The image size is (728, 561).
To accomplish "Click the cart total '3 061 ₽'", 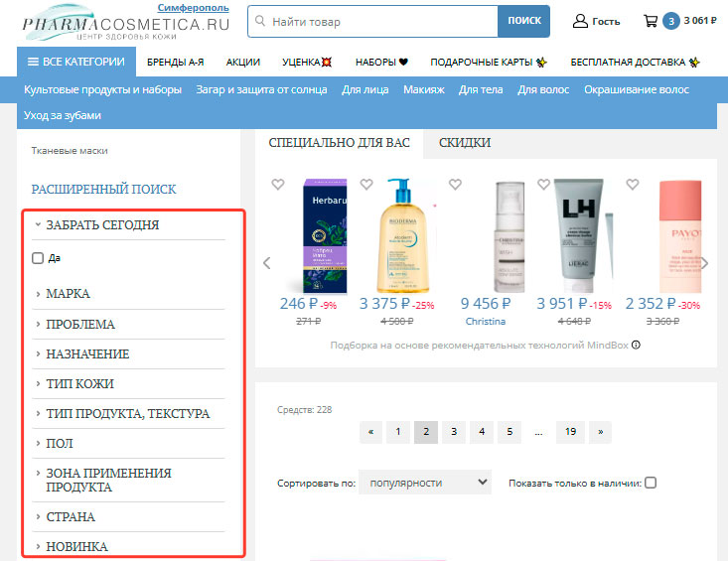I will pos(700,21).
